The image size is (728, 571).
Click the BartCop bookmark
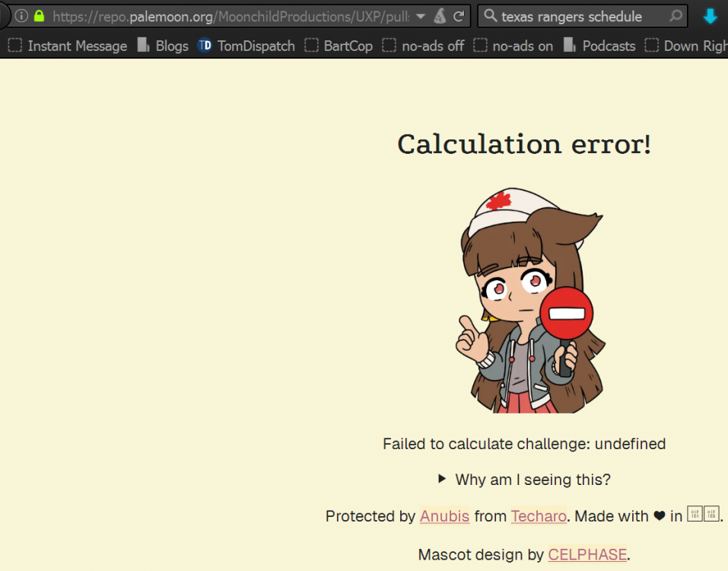(x=339, y=46)
